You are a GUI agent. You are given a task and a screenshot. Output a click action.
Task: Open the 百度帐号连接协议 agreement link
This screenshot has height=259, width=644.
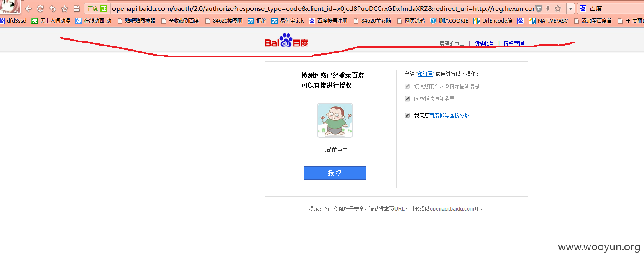point(450,116)
